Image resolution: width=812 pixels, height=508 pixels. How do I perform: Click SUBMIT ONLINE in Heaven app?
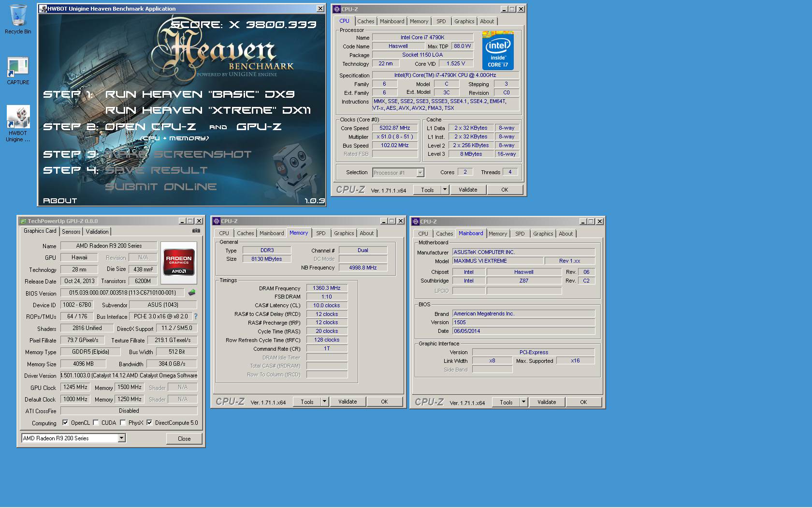pos(161,187)
